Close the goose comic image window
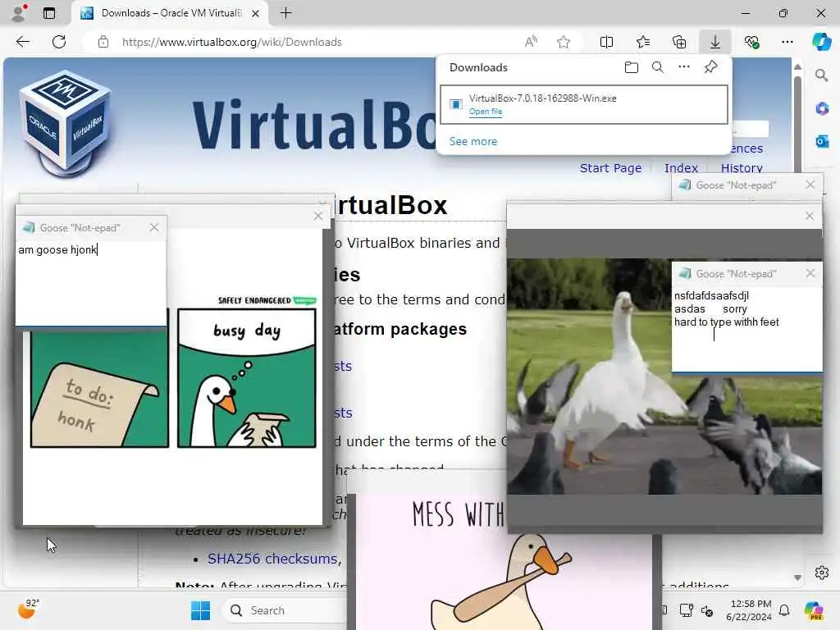 point(318,216)
